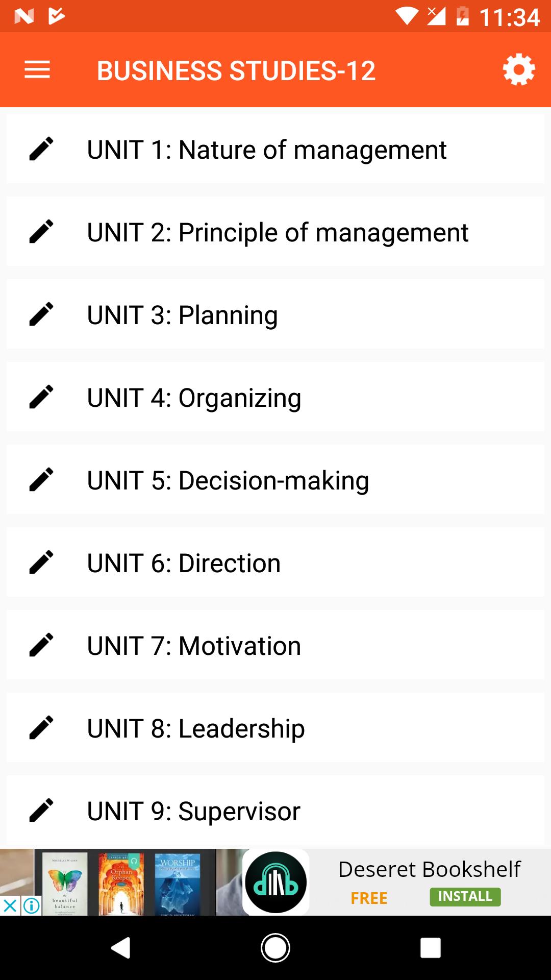Screen dimensions: 551x980
Task: Select UNIT 6: Direction
Action: [x=184, y=563]
